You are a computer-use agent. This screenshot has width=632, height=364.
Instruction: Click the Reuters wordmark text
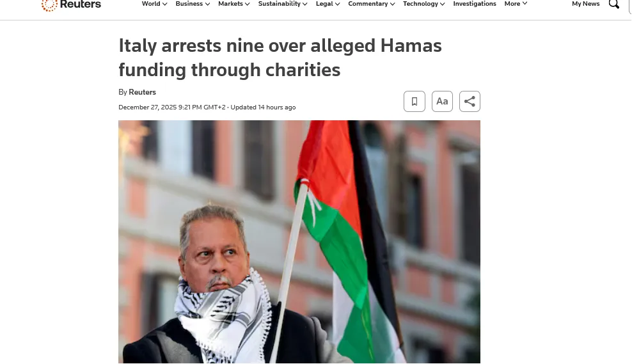pos(80,4)
